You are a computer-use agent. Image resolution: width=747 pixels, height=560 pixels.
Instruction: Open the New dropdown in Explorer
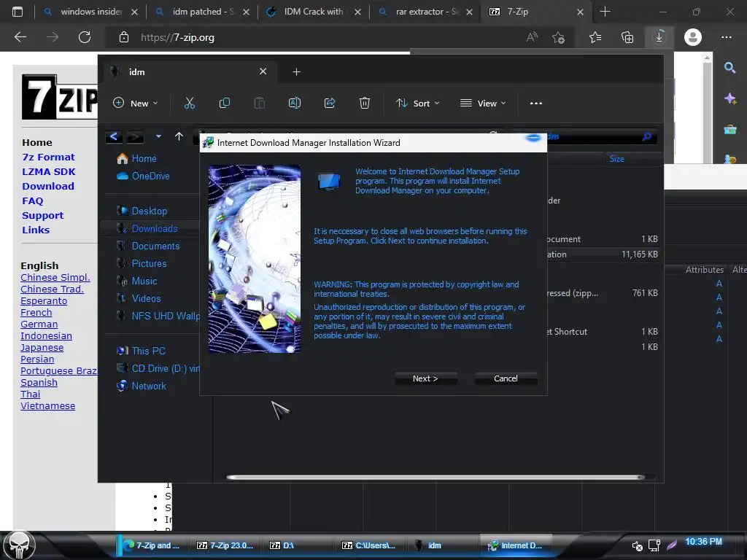click(x=135, y=103)
